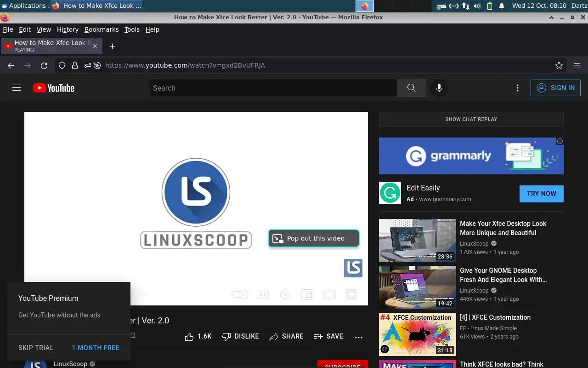588x368 pixels.
Task: Click the LinuxScoop watermark on video
Action: 353,268
